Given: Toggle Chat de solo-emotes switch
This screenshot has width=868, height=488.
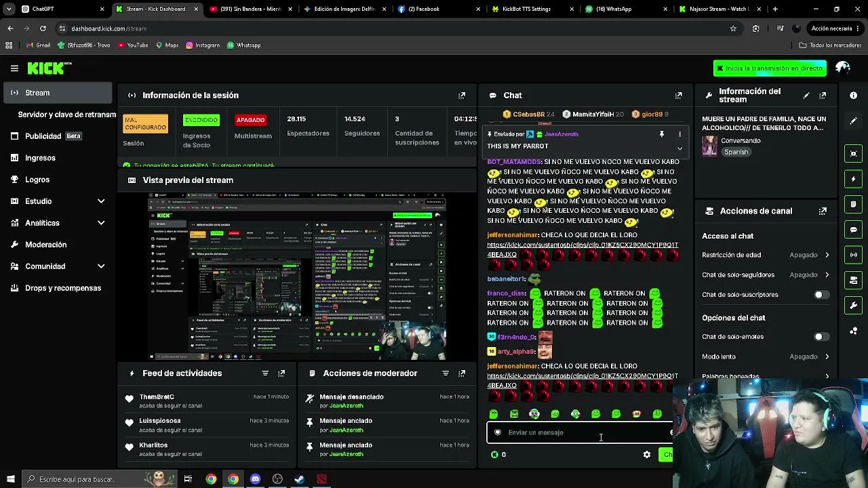Looking at the screenshot, I should (821, 337).
